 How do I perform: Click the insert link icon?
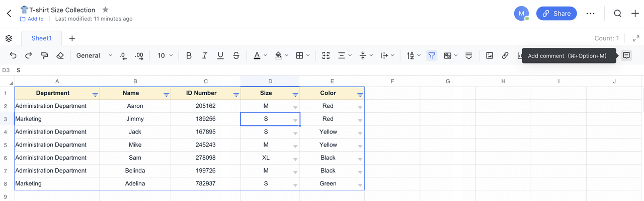click(505, 55)
